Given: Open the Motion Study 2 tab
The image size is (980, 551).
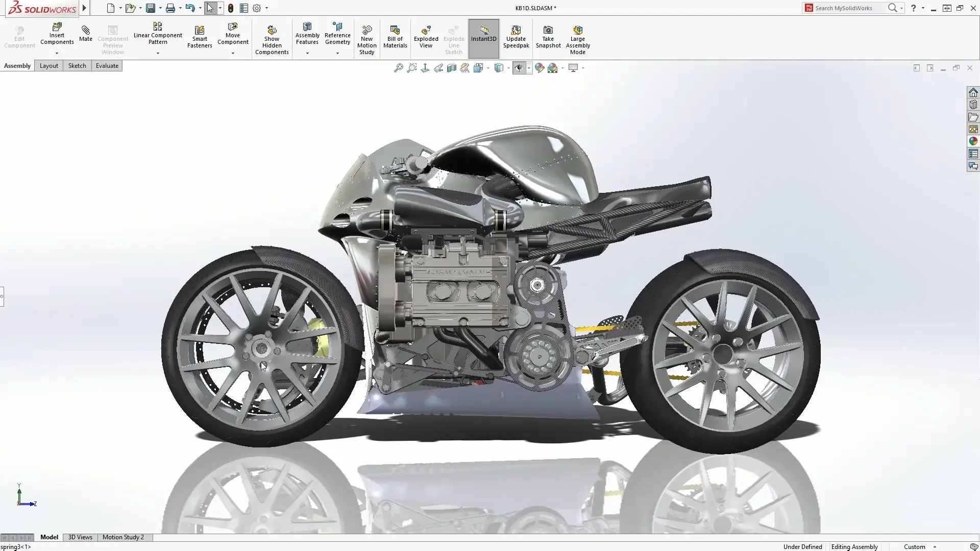Looking at the screenshot, I should (x=123, y=537).
